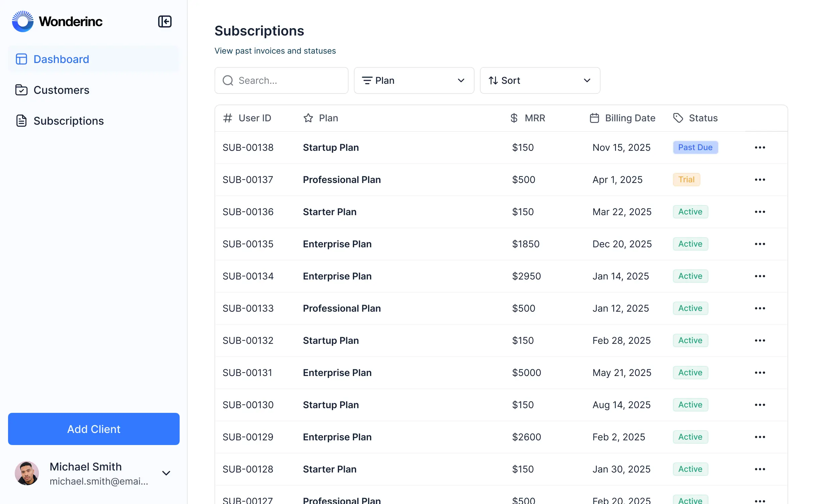Click the Customers folder icon

pyautogui.click(x=21, y=90)
